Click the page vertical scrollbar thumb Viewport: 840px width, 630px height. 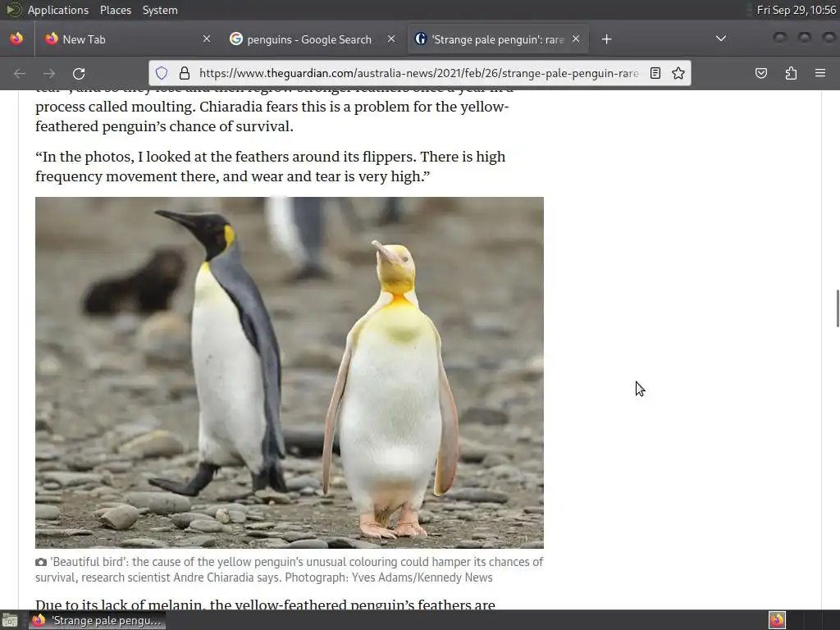[838, 308]
